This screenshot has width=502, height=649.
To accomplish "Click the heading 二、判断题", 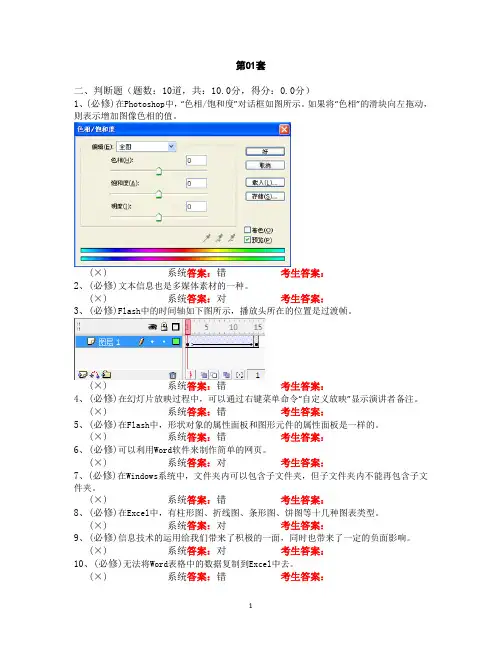I will pos(98,90).
